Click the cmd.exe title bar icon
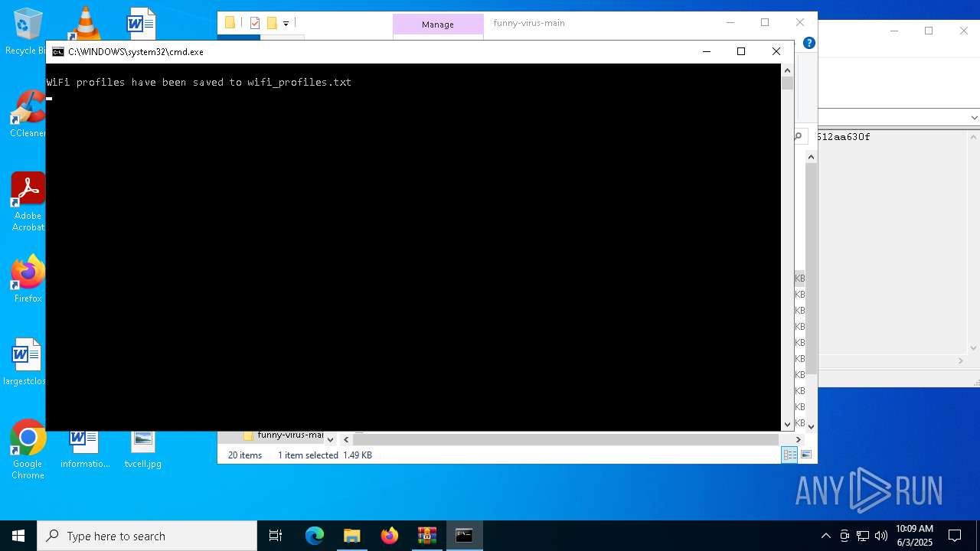 click(x=58, y=52)
